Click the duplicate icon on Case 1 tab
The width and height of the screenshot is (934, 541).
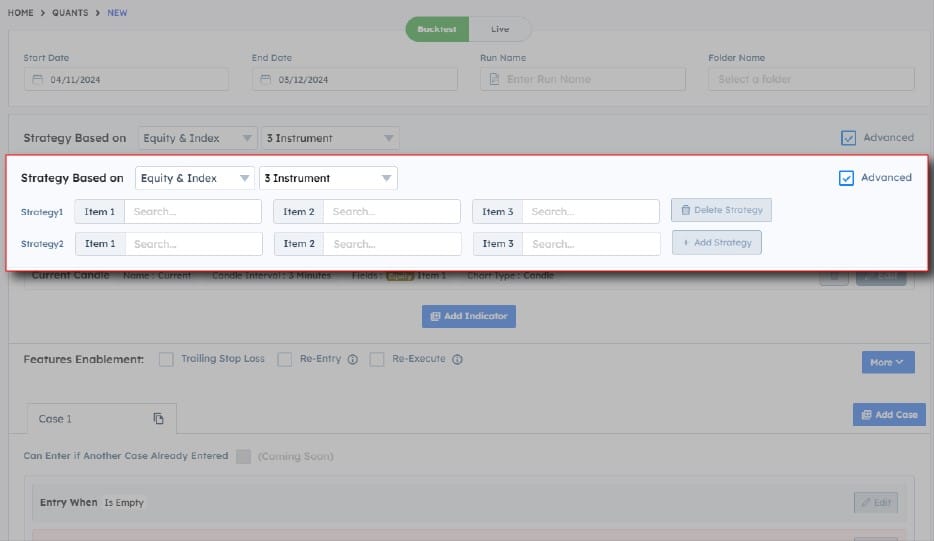[x=158, y=418]
